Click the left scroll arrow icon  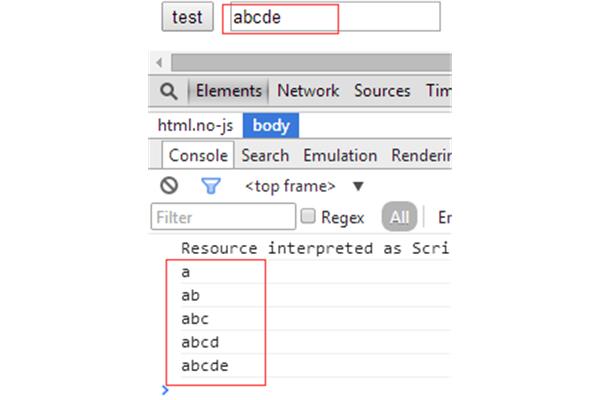pyautogui.click(x=160, y=62)
